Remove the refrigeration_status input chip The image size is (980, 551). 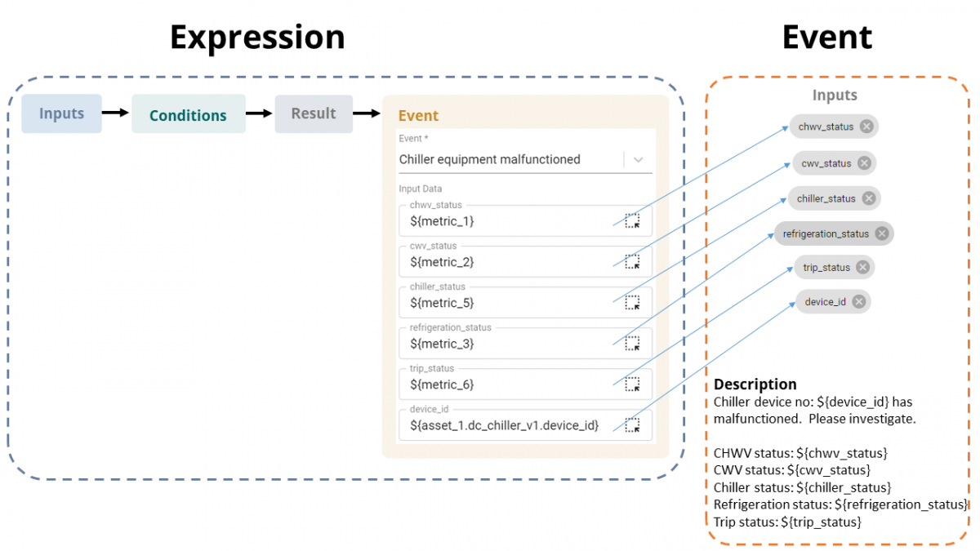pos(880,233)
